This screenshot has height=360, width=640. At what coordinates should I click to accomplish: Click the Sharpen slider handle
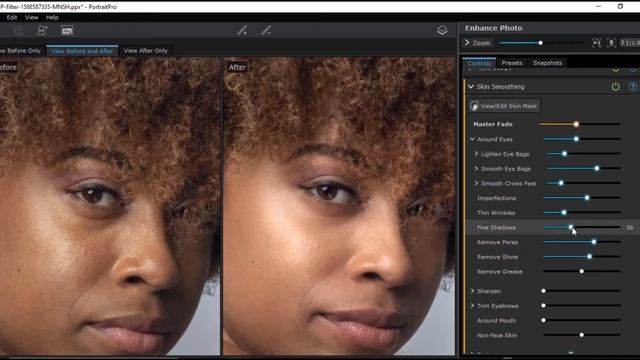(543, 291)
